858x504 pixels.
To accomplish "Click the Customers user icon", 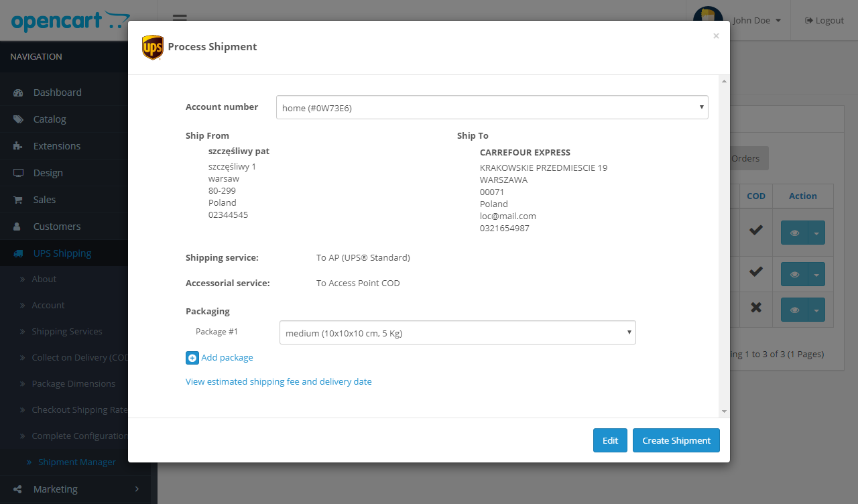I will [x=18, y=227].
